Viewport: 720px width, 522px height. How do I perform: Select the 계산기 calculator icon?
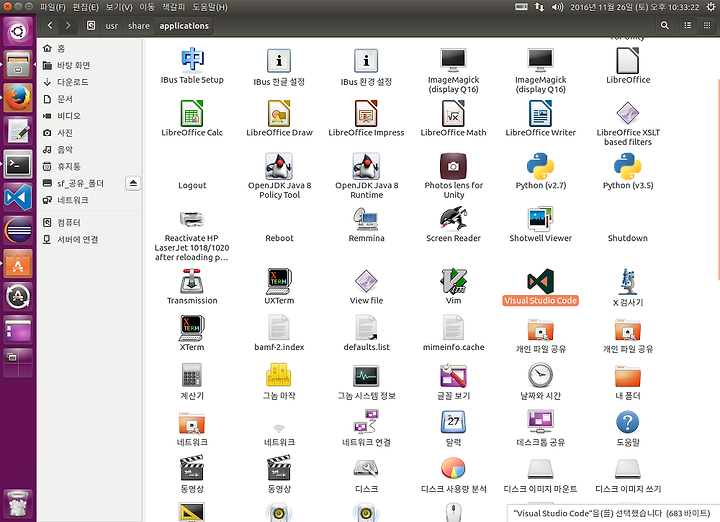coord(192,375)
